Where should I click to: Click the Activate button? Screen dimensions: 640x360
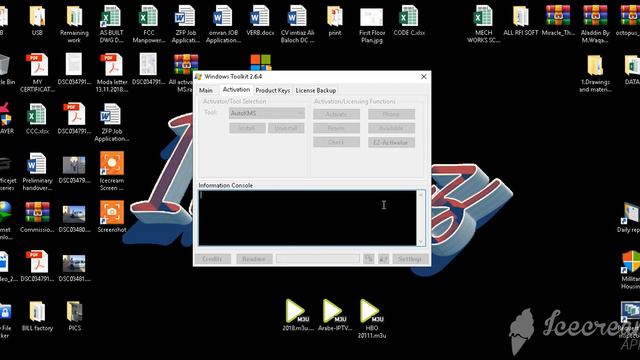pos(336,114)
